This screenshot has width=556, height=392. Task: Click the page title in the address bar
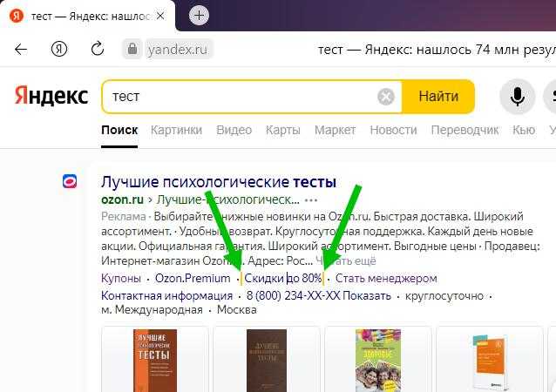click(437, 50)
